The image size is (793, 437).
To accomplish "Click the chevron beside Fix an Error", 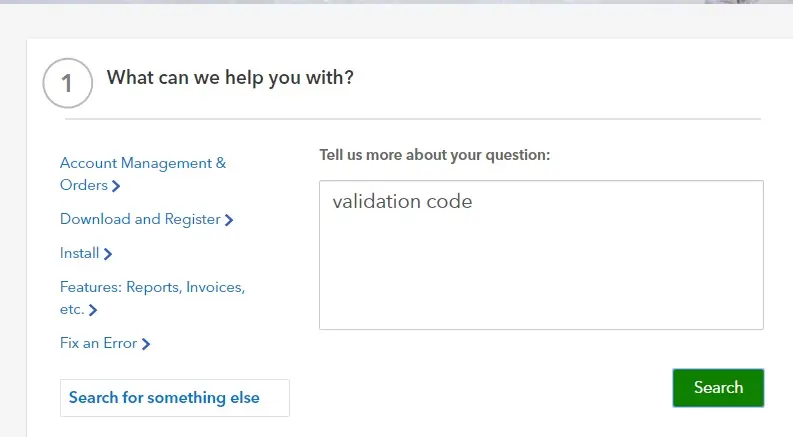I will point(146,344).
